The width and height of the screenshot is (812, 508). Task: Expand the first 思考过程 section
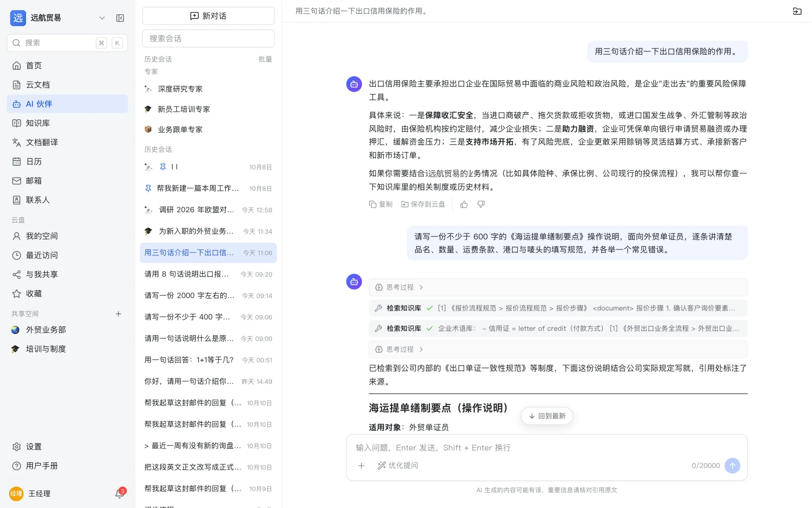tap(558, 287)
